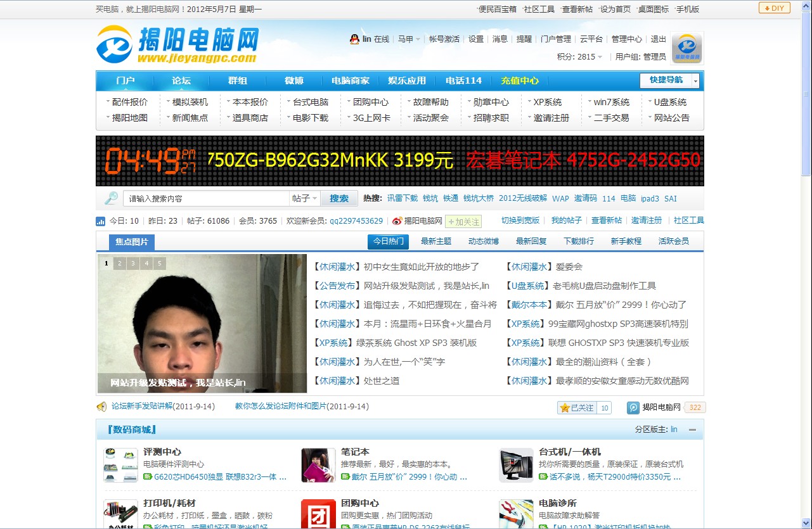Click the DIY button at top right
The width and height of the screenshot is (812, 529).
pyautogui.click(x=774, y=8)
